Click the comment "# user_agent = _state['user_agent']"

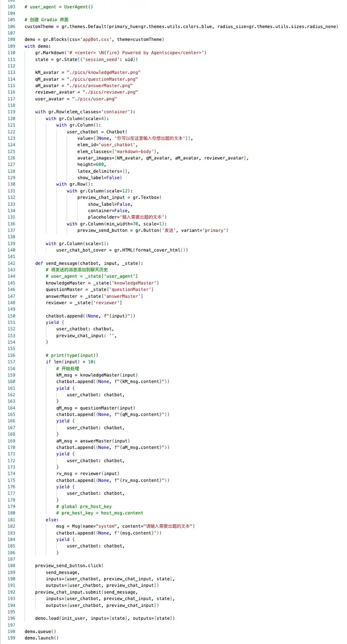click(x=92, y=276)
